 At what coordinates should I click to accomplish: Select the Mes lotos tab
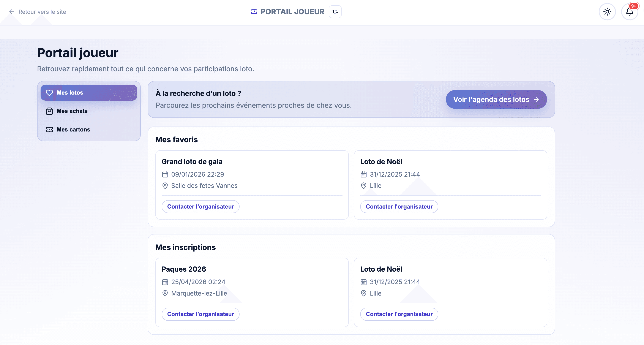pyautogui.click(x=89, y=93)
